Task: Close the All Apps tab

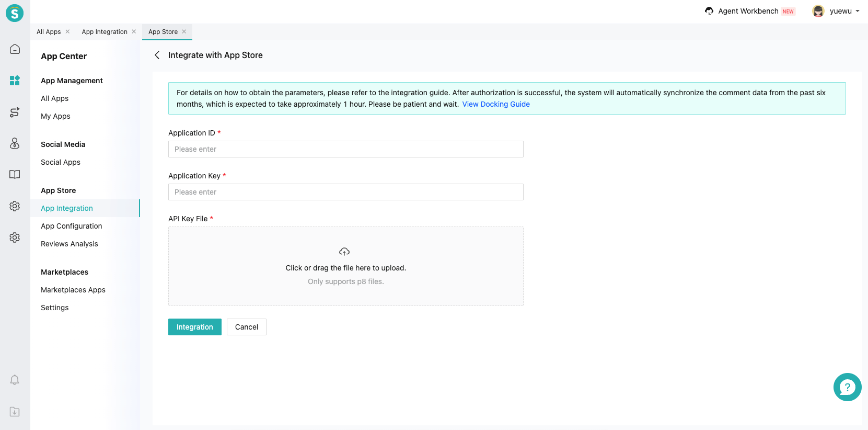Action: pyautogui.click(x=67, y=31)
